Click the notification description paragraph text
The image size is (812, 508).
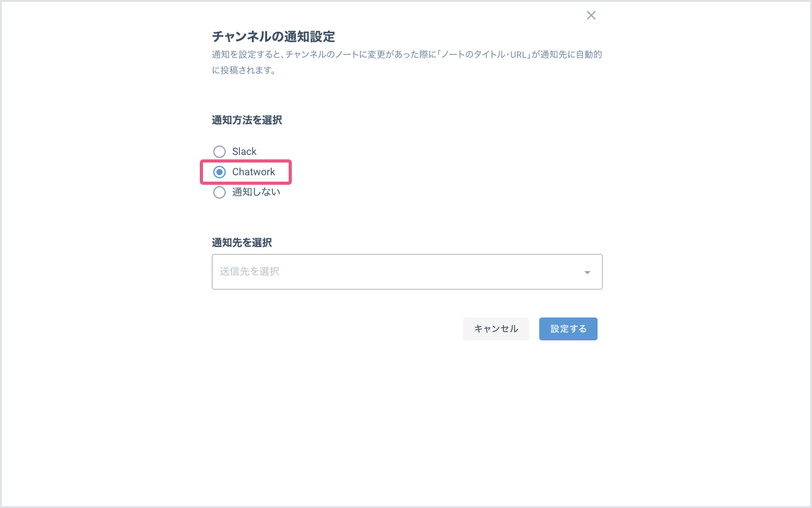[x=407, y=62]
